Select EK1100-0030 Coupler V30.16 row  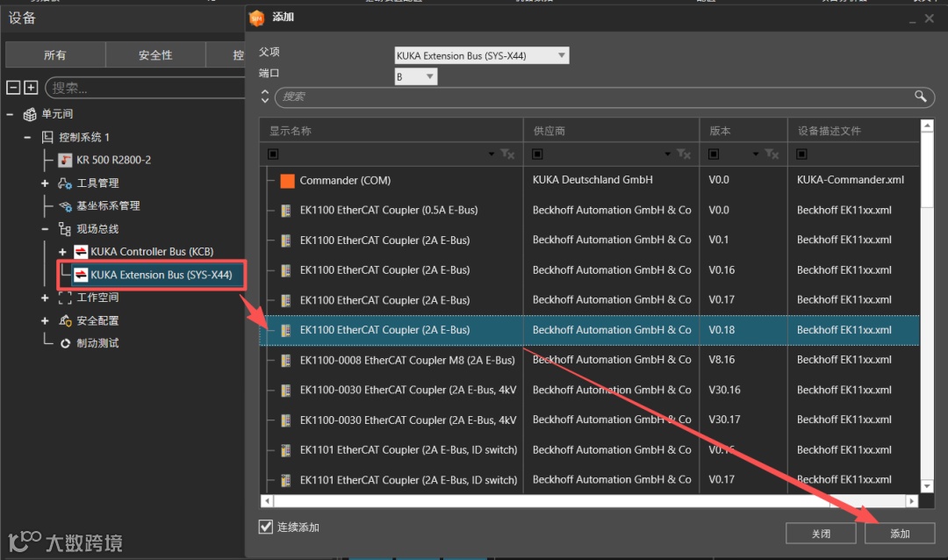[590, 390]
